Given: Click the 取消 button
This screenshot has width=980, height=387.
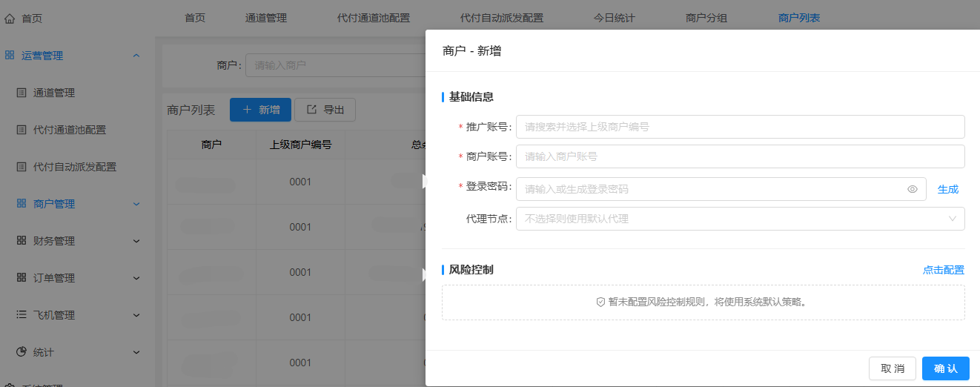Looking at the screenshot, I should [x=893, y=368].
